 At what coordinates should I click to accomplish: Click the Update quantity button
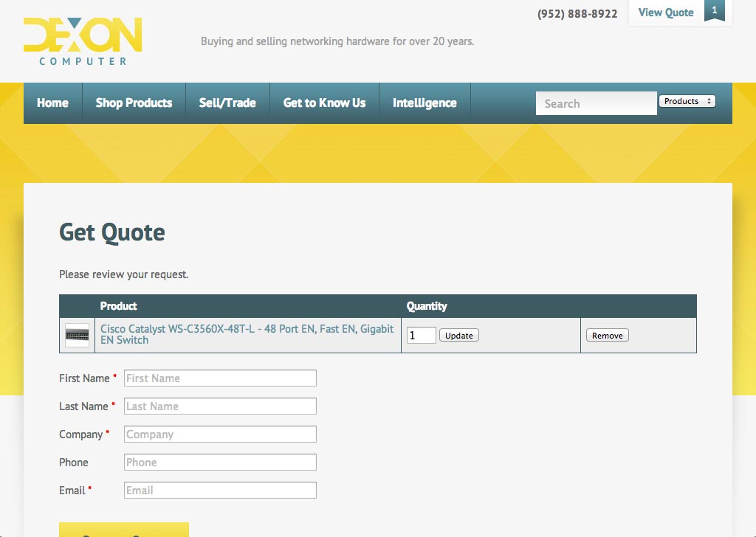(x=459, y=336)
